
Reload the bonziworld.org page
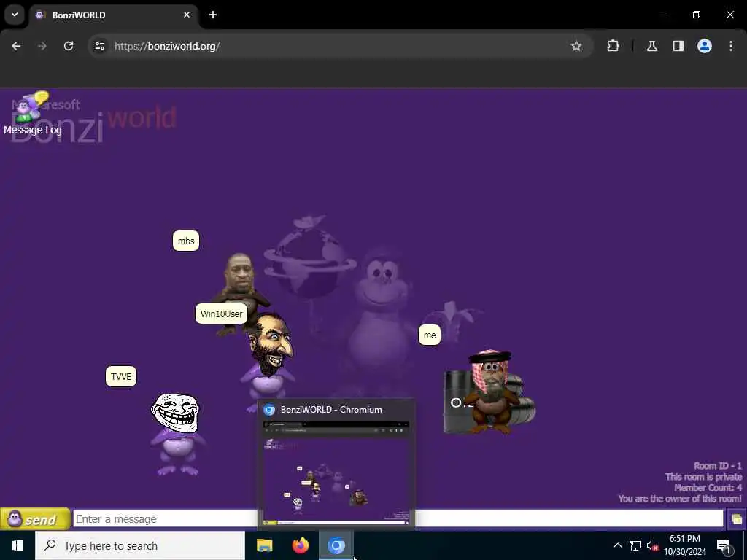point(69,46)
